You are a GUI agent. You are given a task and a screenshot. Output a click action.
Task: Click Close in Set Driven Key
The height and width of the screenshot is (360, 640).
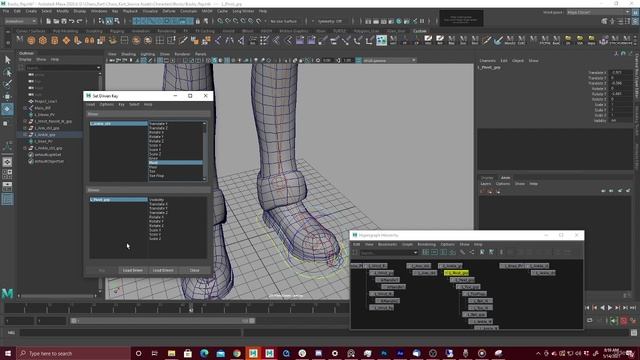tap(194, 270)
